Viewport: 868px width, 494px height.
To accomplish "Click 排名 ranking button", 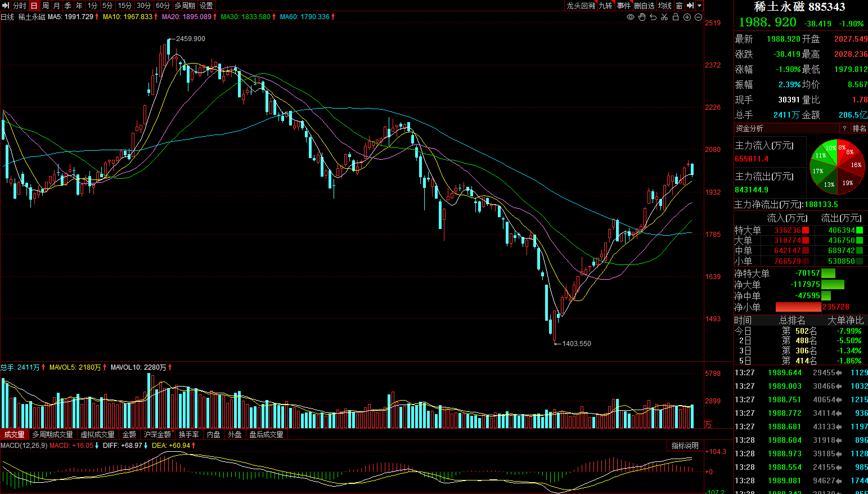I will point(859,129).
